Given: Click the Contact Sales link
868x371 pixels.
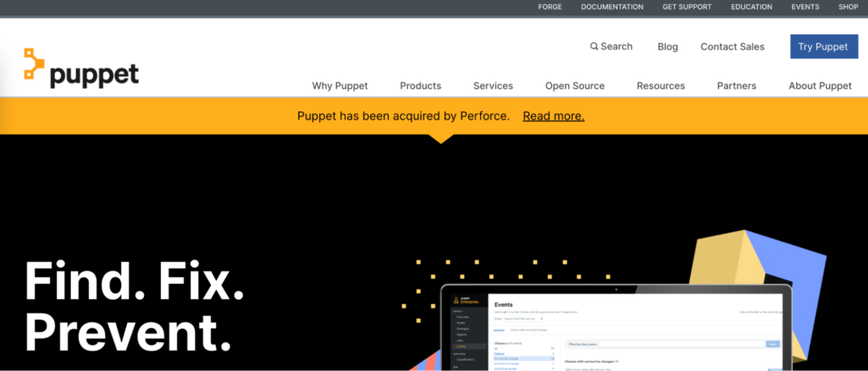Looking at the screenshot, I should coord(732,47).
